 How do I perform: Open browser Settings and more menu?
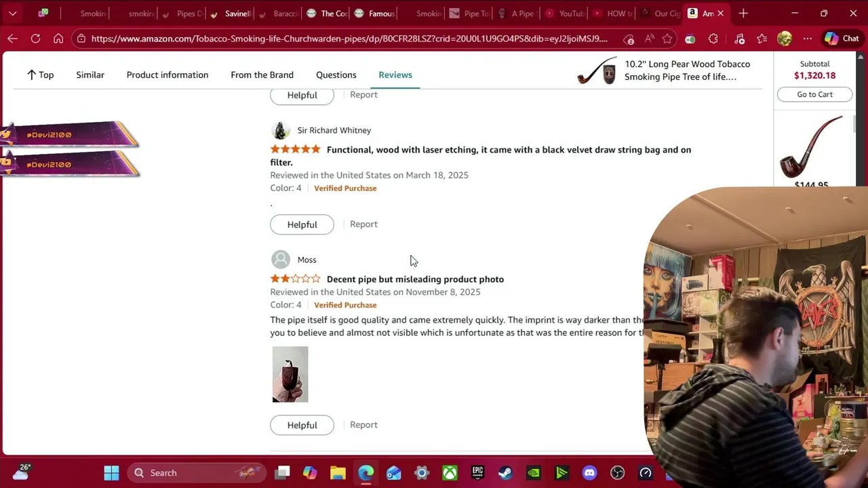(807, 39)
